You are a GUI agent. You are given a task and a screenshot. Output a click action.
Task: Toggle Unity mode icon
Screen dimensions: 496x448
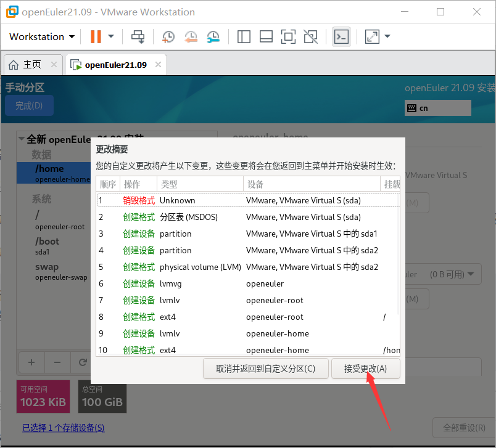point(311,36)
